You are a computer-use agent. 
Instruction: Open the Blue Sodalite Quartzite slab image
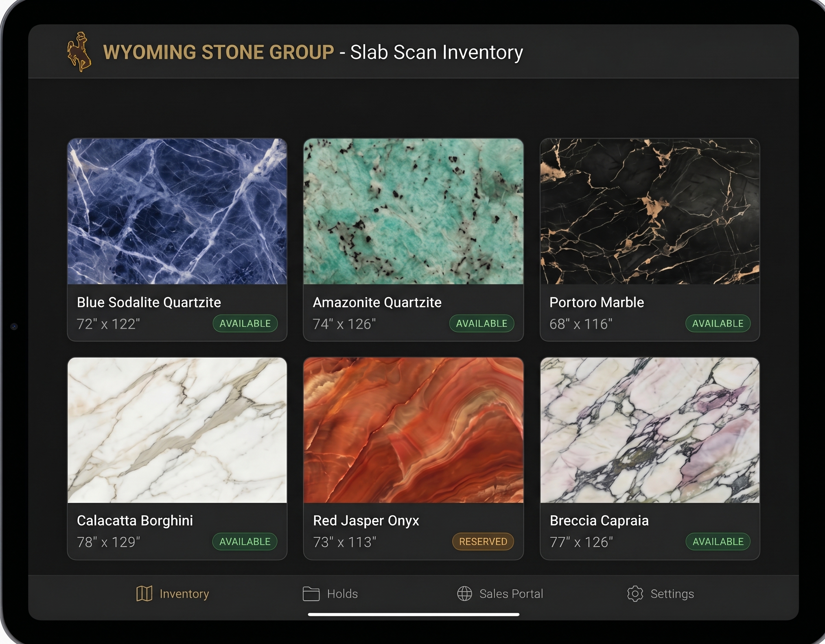[177, 211]
